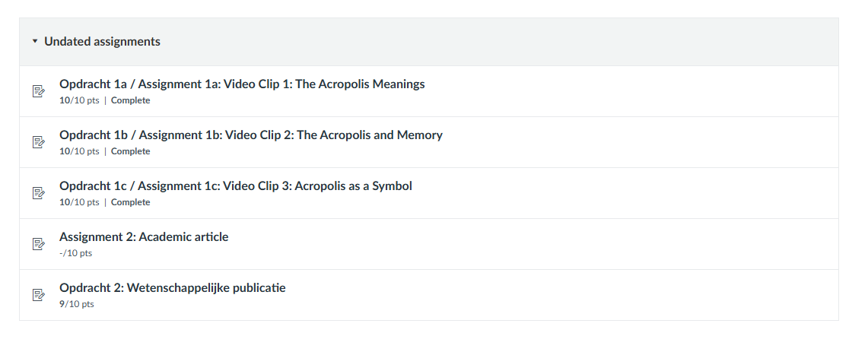This screenshot has height=352, width=868.
Task: Click the 10/10 pts score under Assignment 1a
Action: coord(79,100)
